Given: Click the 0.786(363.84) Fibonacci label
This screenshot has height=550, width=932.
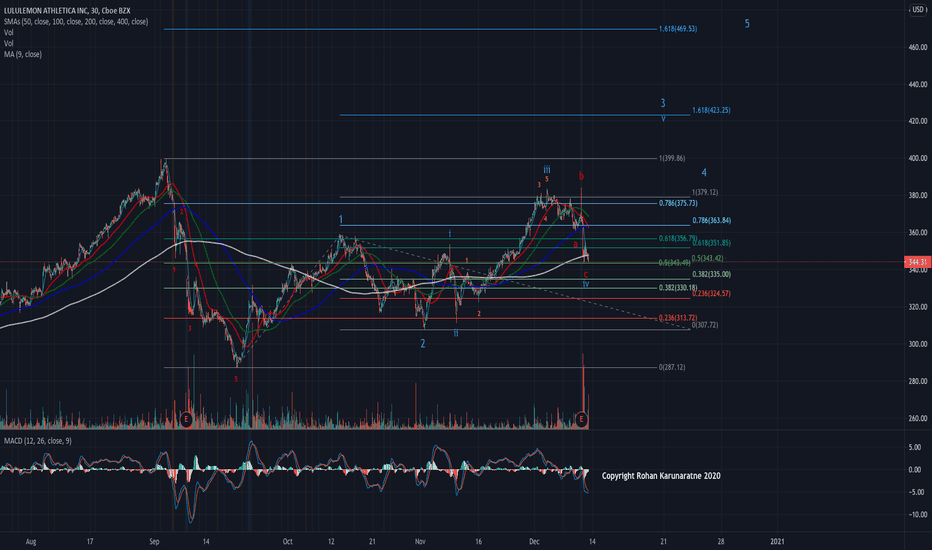Looking at the screenshot, I should [711, 221].
